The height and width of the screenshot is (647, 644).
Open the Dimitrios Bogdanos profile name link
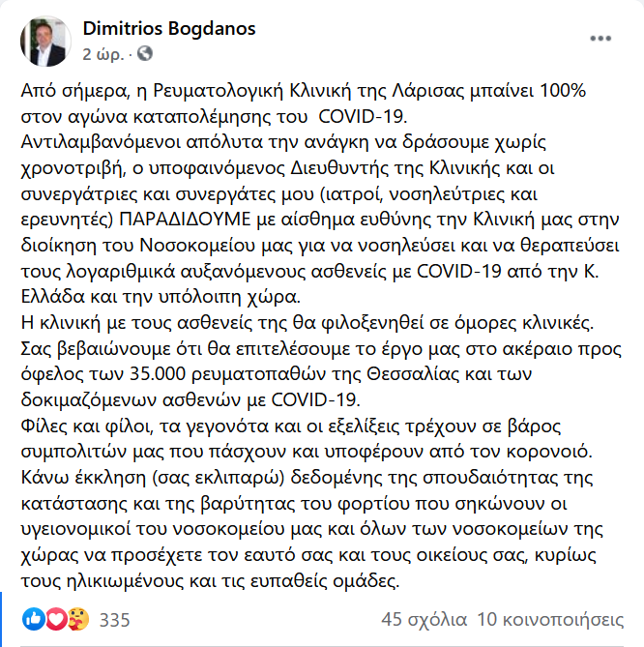click(170, 29)
